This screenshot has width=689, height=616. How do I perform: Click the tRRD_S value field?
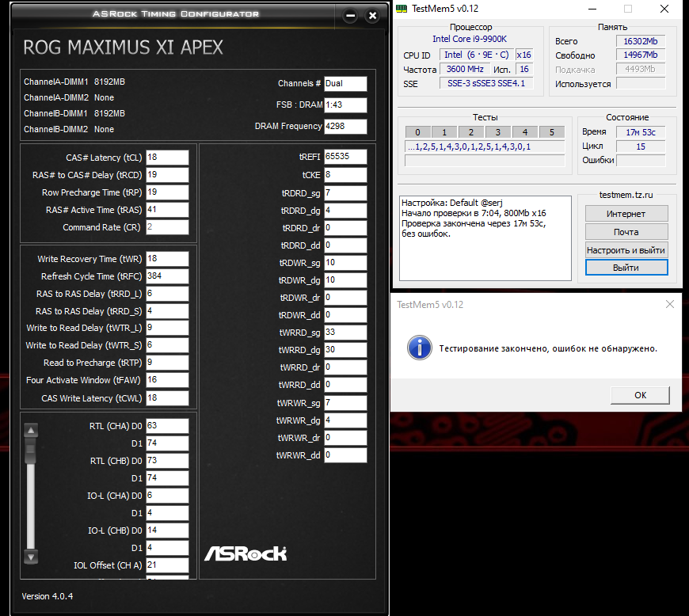167,311
